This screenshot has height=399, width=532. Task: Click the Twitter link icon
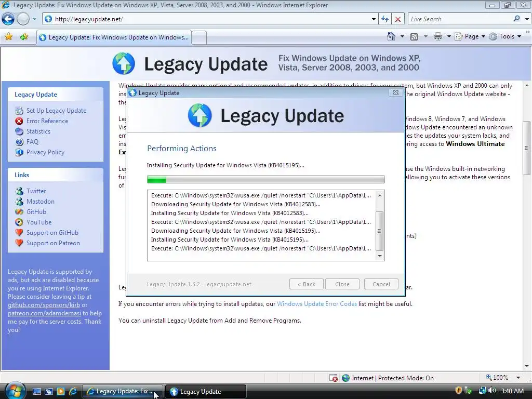pyautogui.click(x=19, y=191)
